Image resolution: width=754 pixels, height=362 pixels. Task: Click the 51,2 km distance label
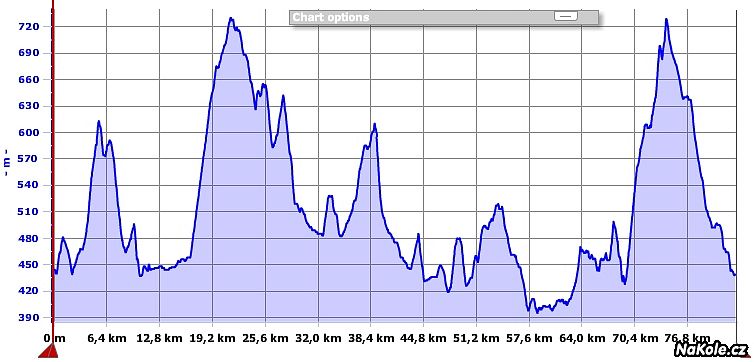point(477,338)
